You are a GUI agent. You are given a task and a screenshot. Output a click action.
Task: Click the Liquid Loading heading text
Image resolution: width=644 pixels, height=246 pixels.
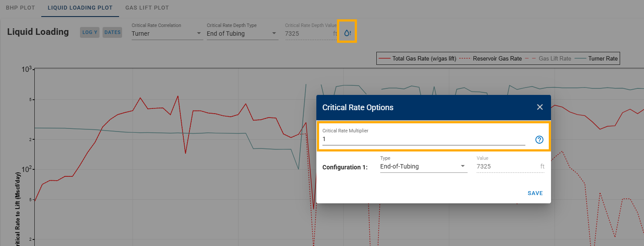(x=38, y=32)
